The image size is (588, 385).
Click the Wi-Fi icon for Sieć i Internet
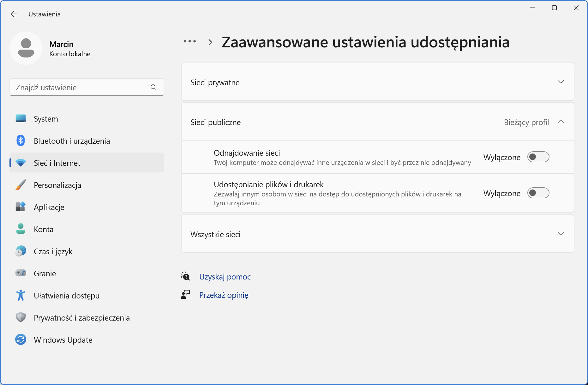click(21, 163)
